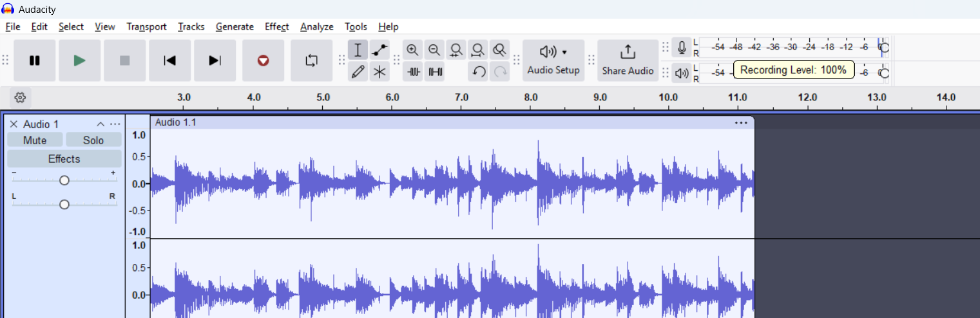This screenshot has height=318, width=980.
Task: Click the Redo arrow
Action: point(499,71)
